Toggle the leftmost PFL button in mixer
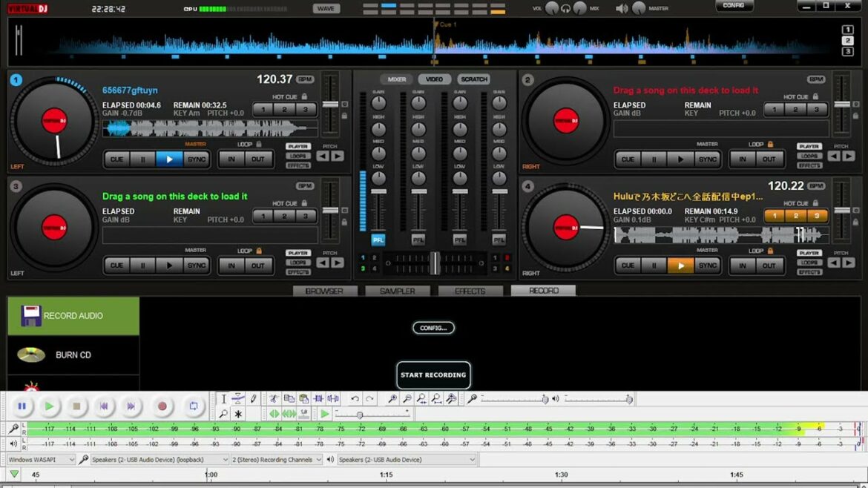 click(378, 240)
